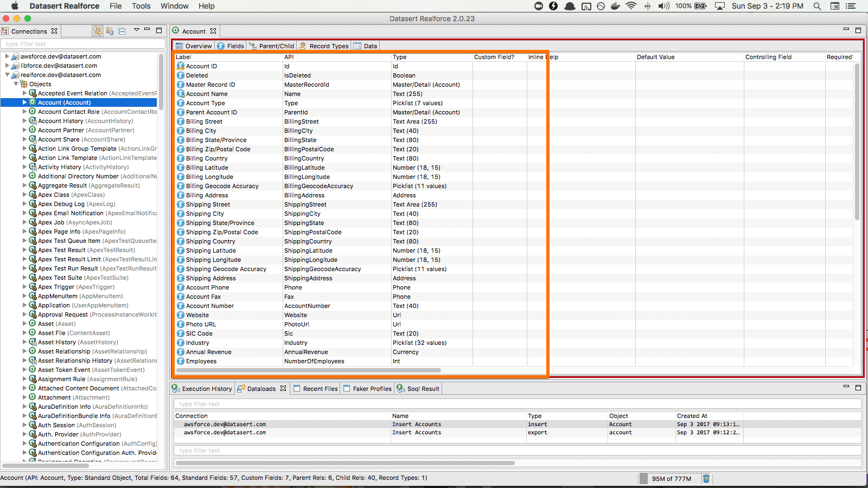Close the Dataloads tab with its X
Image resolution: width=868 pixels, height=488 pixels.
[x=283, y=388]
